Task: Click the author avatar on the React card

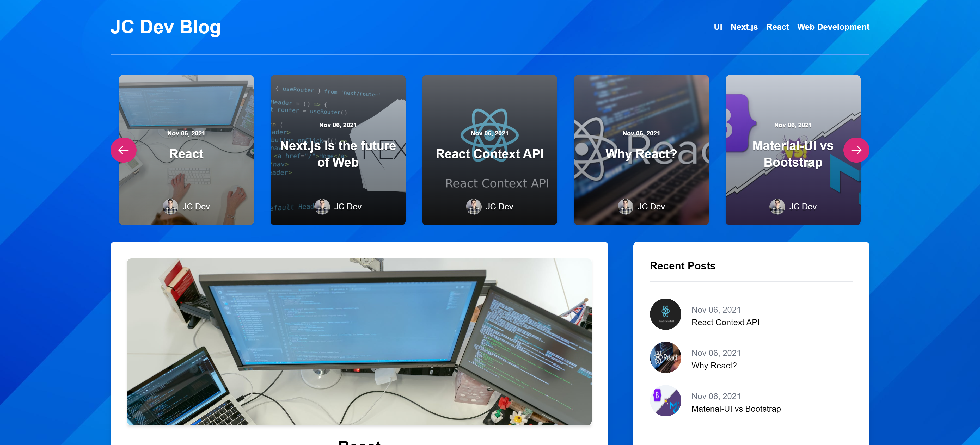Action: coord(170,207)
